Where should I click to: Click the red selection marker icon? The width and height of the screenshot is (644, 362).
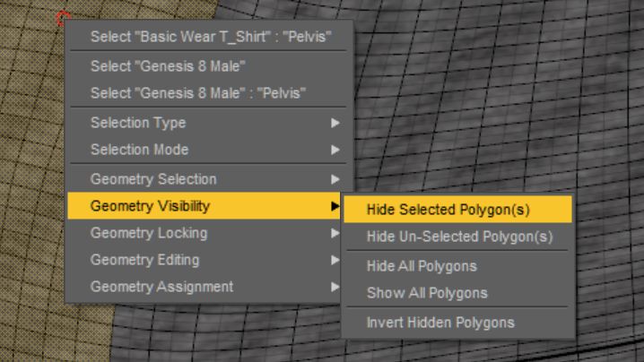pos(63,18)
